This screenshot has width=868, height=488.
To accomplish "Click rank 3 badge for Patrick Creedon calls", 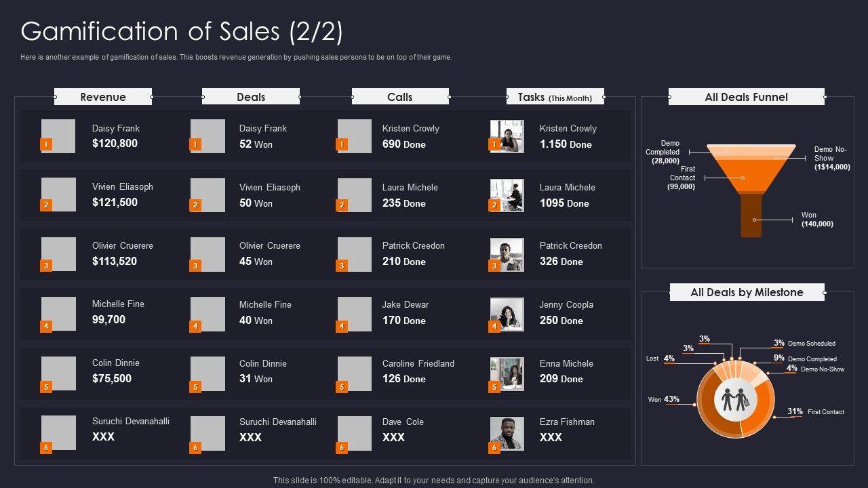I will click(x=342, y=266).
